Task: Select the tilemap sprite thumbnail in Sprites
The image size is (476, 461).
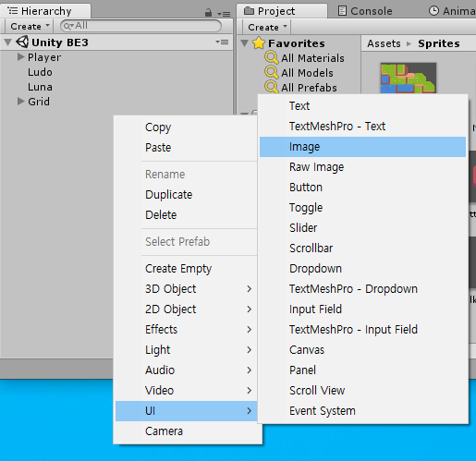Action: (409, 79)
